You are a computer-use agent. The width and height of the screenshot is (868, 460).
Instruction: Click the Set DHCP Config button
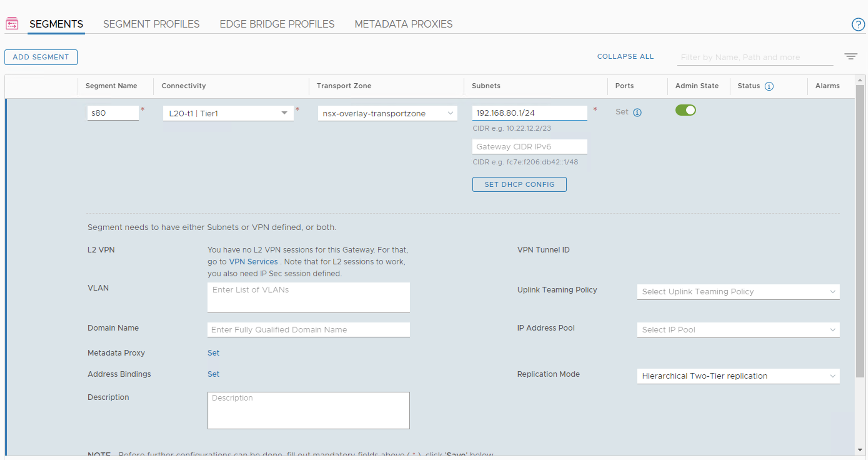coord(519,184)
